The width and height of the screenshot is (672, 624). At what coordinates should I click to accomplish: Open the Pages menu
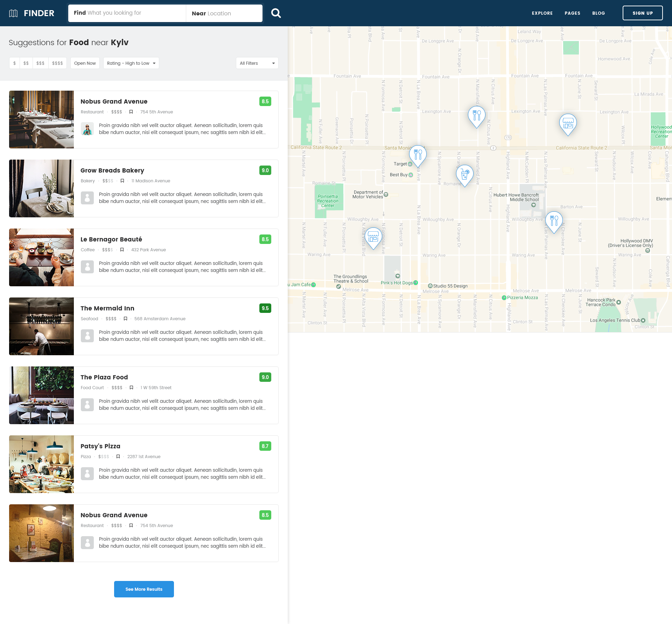tap(572, 13)
